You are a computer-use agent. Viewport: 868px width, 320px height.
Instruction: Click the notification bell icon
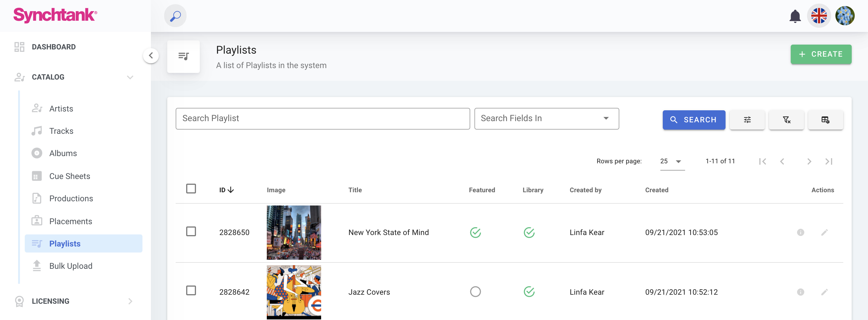pyautogui.click(x=795, y=16)
